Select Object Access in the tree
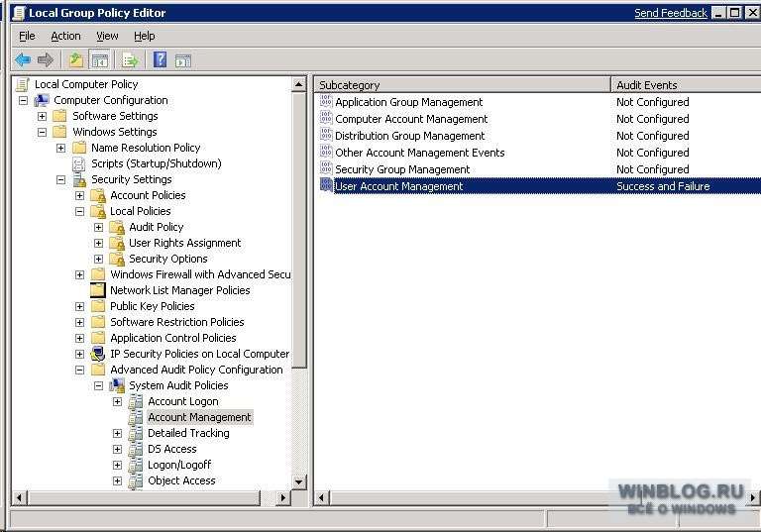Screen dimensions: 761x532 coord(181,480)
